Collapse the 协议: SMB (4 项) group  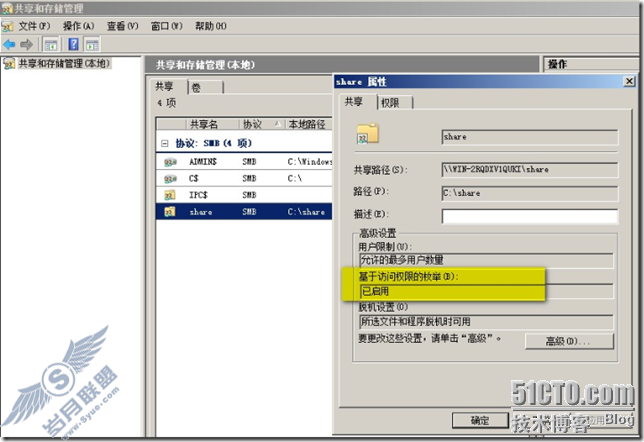pyautogui.click(x=165, y=143)
